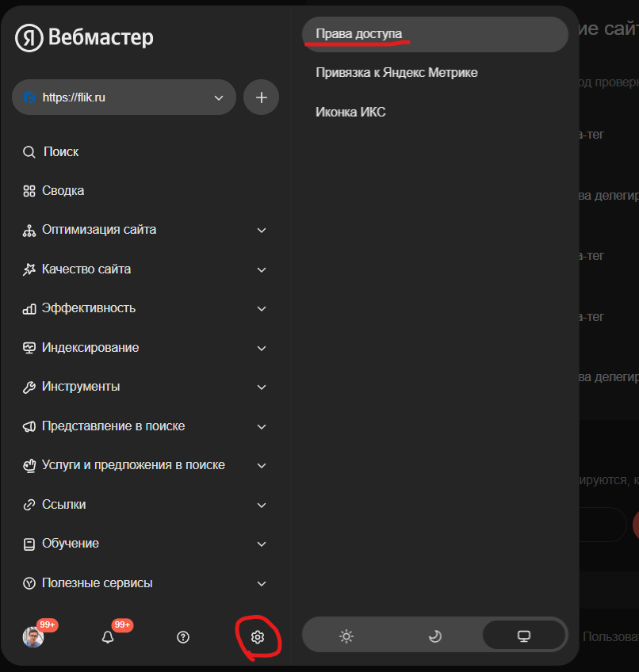Click the magnifier icon next to Поиск
The height and width of the screenshot is (672, 639).
(29, 152)
